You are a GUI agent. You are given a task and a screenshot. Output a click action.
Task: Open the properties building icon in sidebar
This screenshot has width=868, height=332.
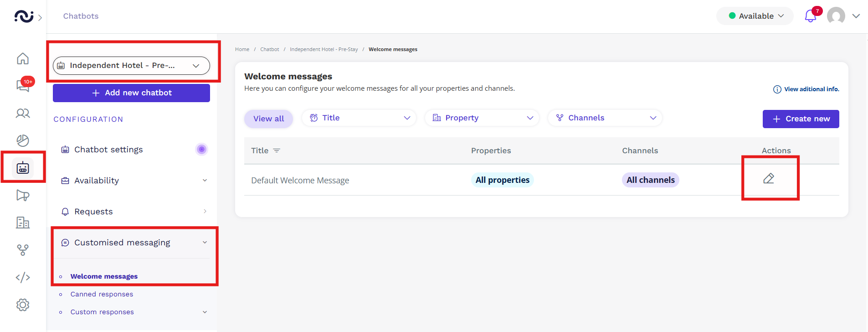(x=23, y=223)
